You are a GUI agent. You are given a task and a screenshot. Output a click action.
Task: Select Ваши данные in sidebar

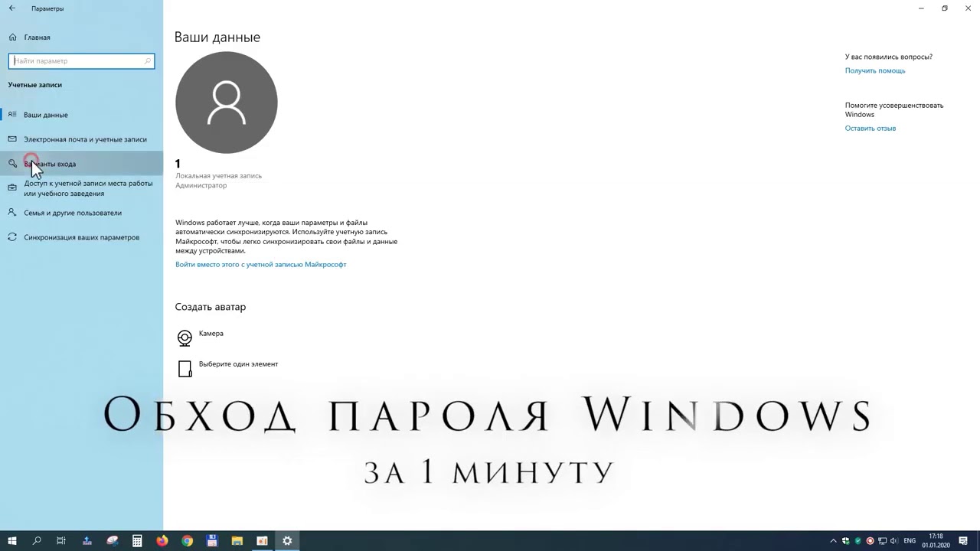pyautogui.click(x=81, y=115)
